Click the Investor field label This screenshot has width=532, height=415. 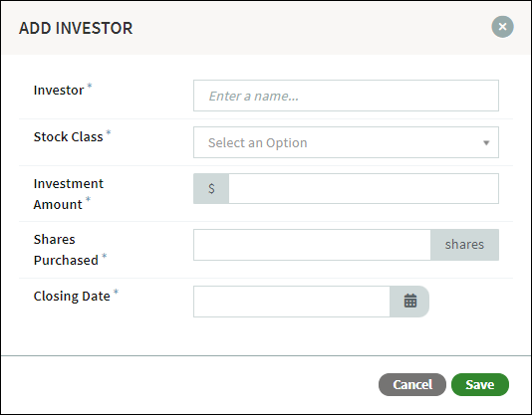pos(59,91)
